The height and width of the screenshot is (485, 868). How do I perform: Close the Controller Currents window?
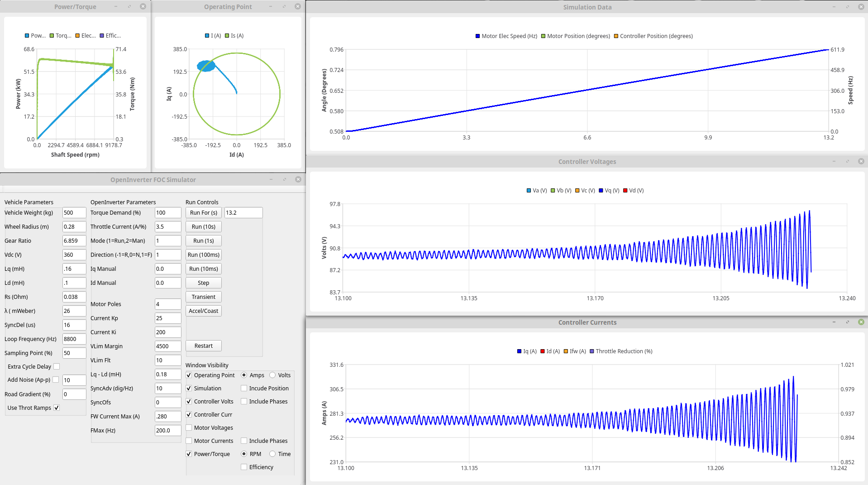[x=861, y=322]
